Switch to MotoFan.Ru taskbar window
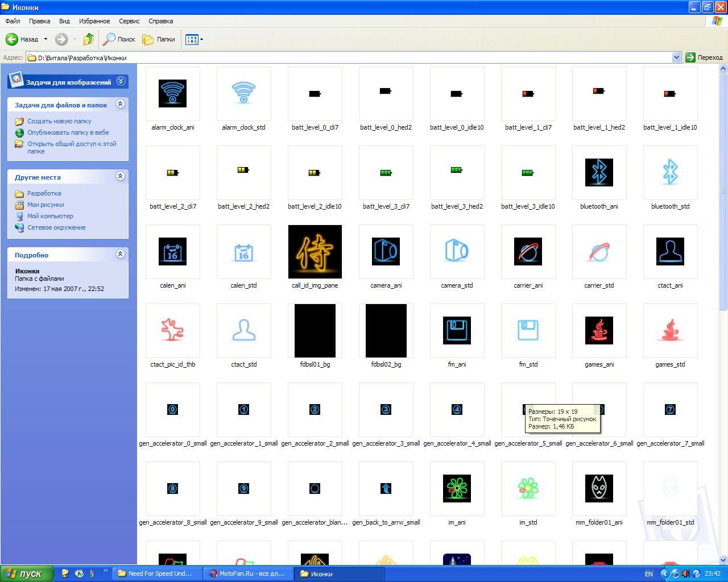The height and width of the screenshot is (582, 728). tap(249, 573)
